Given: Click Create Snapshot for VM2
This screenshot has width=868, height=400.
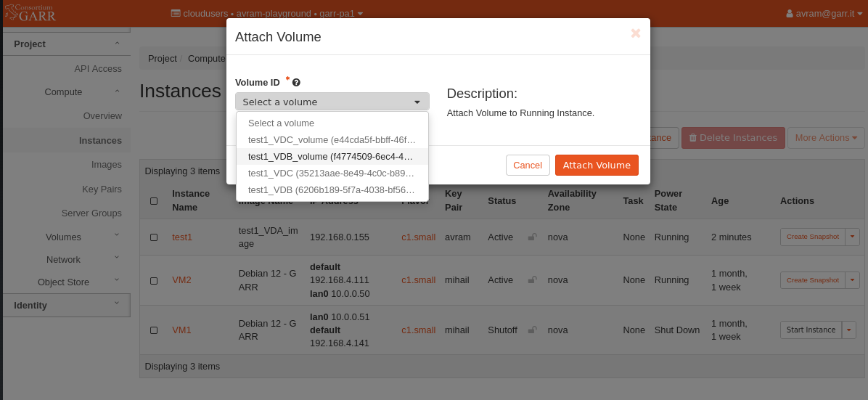Looking at the screenshot, I should pos(813,279).
